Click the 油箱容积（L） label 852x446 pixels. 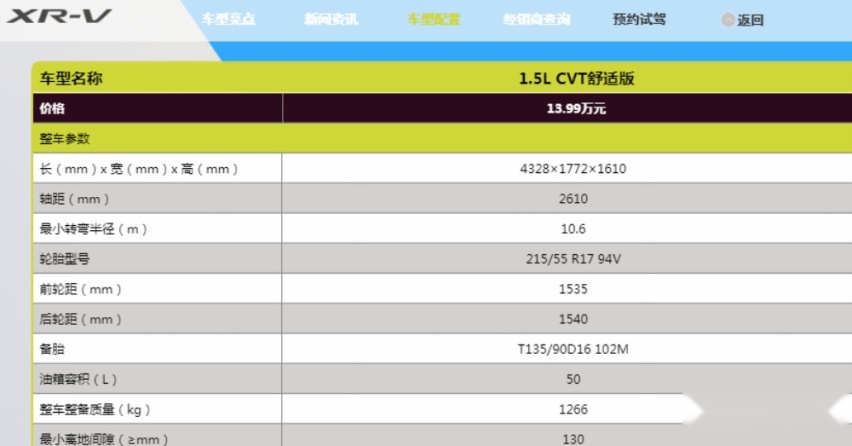coord(78,379)
